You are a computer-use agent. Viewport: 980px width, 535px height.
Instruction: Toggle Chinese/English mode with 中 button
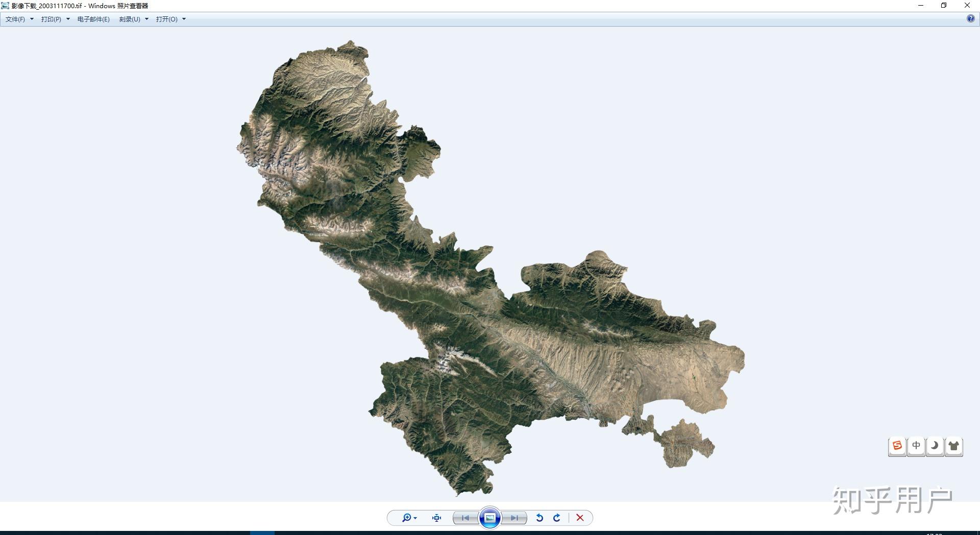point(916,446)
